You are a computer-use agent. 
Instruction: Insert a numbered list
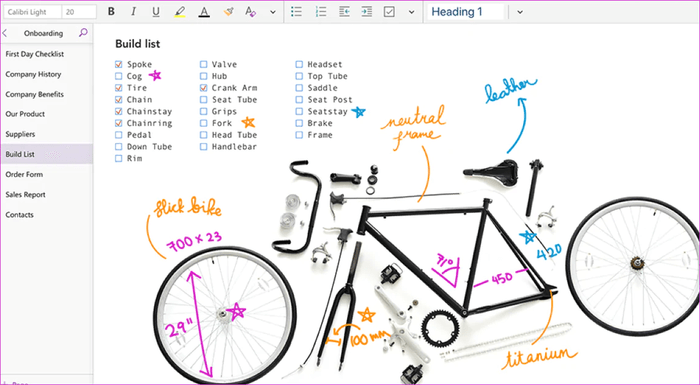[321, 12]
